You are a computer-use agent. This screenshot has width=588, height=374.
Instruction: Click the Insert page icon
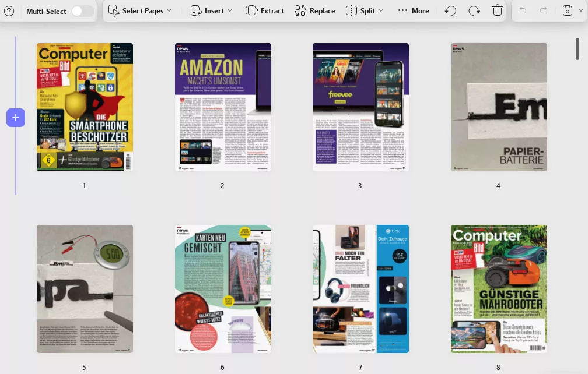coord(196,11)
